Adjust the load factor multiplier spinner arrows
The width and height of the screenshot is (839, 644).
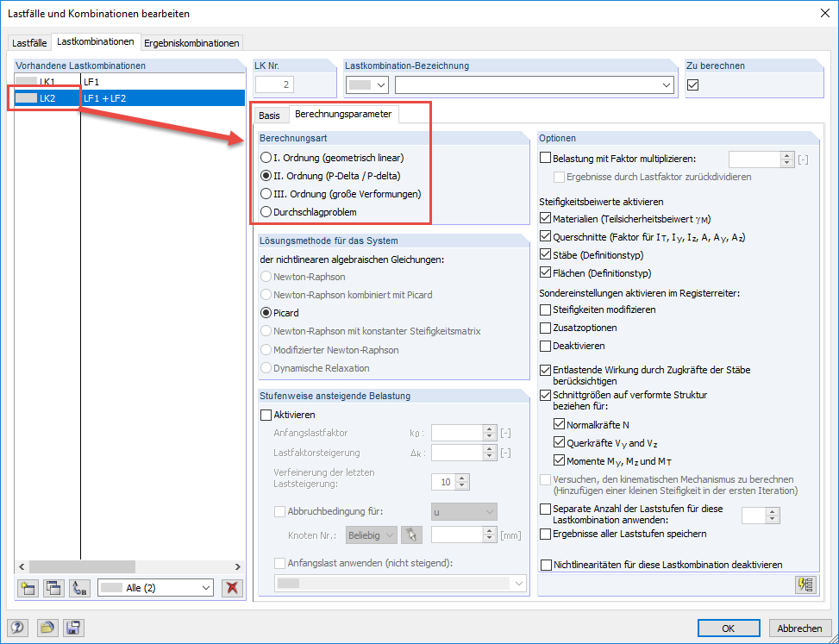pyautogui.click(x=786, y=159)
